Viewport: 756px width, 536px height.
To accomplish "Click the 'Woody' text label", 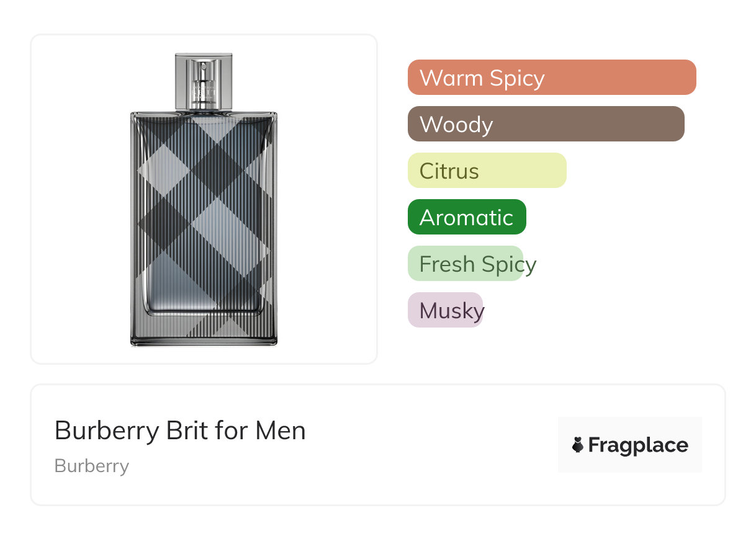I will 456,125.
